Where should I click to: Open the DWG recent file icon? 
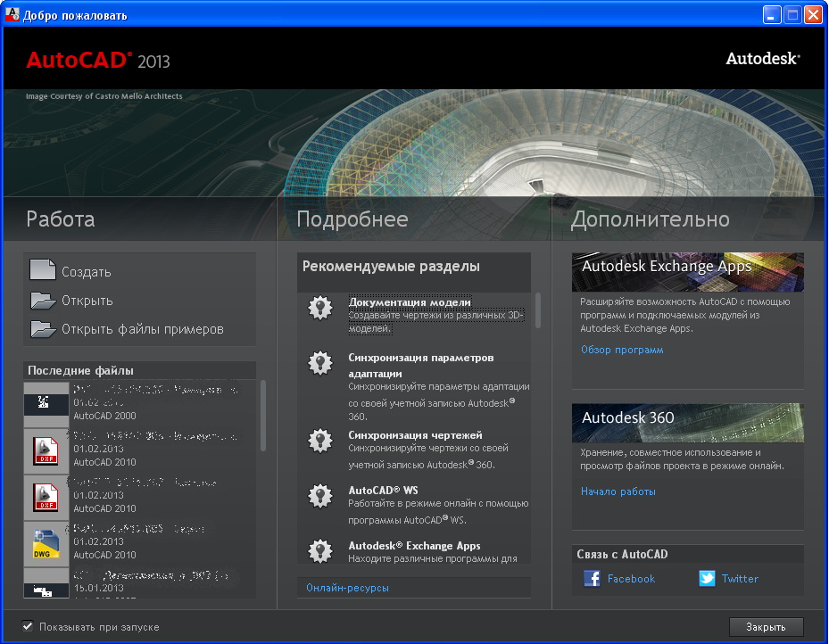[x=46, y=544]
